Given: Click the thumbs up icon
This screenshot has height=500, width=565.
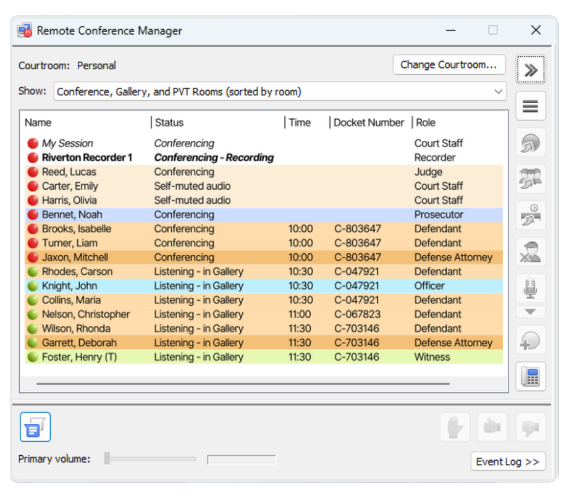Looking at the screenshot, I should pyautogui.click(x=492, y=427).
